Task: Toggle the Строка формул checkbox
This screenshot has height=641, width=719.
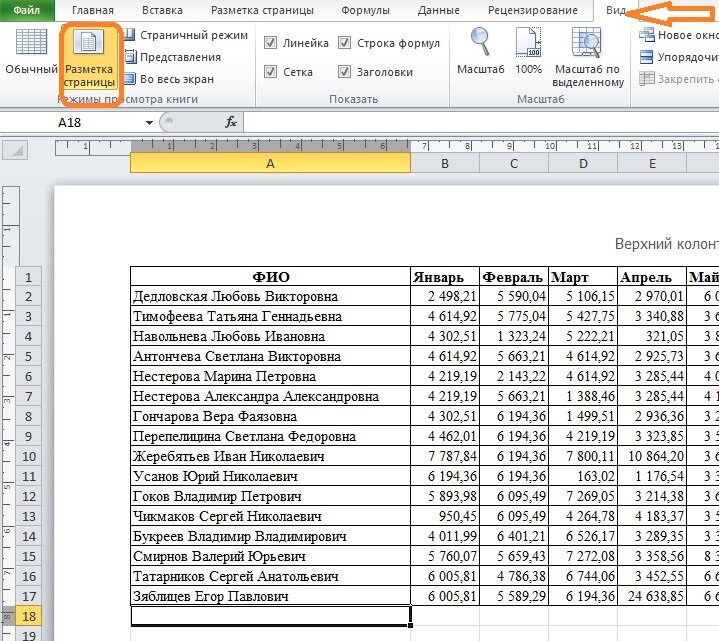Action: 344,43
